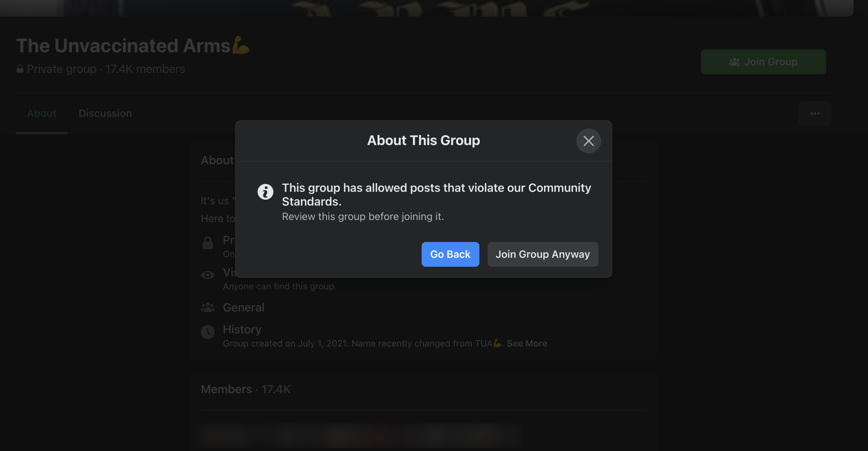Viewport: 868px width, 451px height.
Task: Click 'Anyone can find this group.' text
Action: [280, 286]
